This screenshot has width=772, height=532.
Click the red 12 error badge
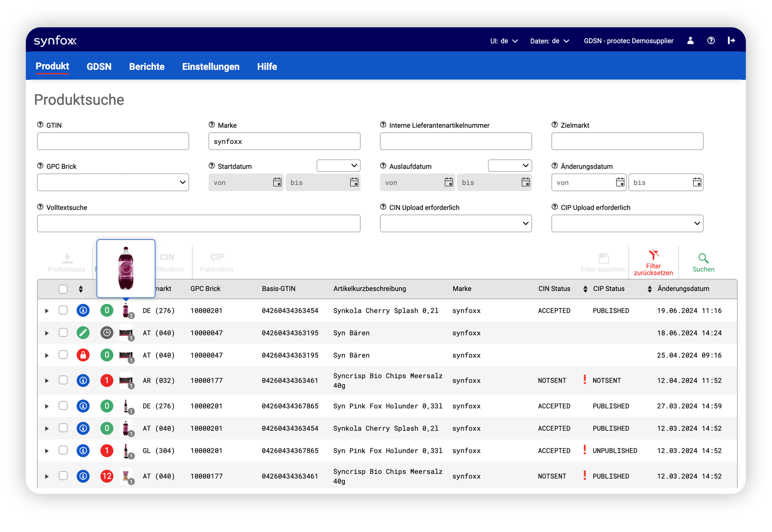click(x=107, y=476)
